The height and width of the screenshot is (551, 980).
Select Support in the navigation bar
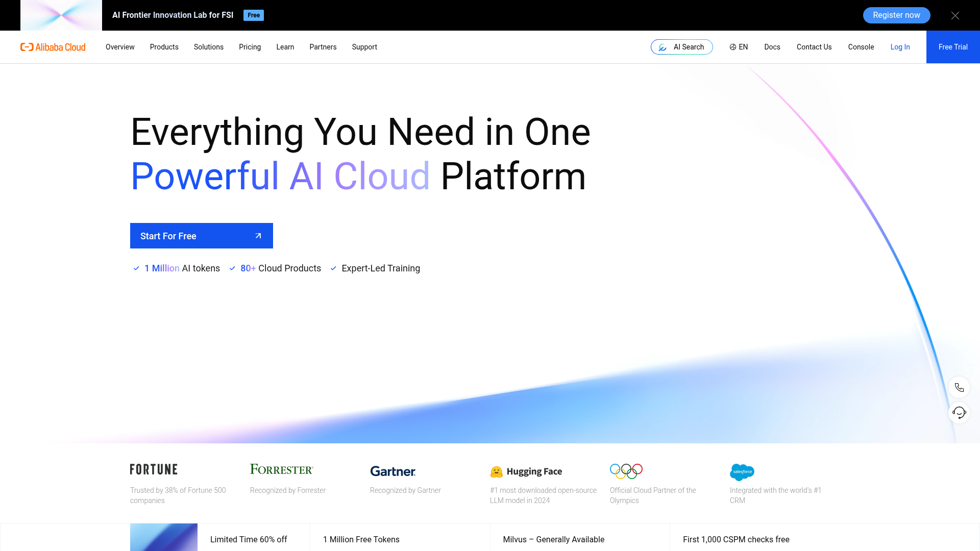364,47
